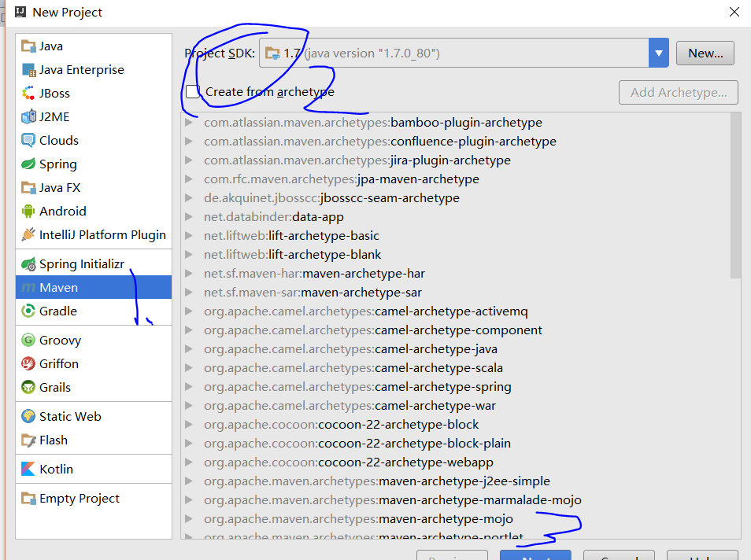Click the Griffon icon

coord(29,363)
